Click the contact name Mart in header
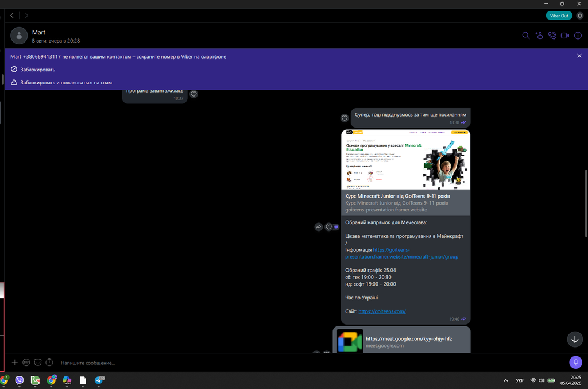Image resolution: width=588 pixels, height=389 pixels. [38, 32]
